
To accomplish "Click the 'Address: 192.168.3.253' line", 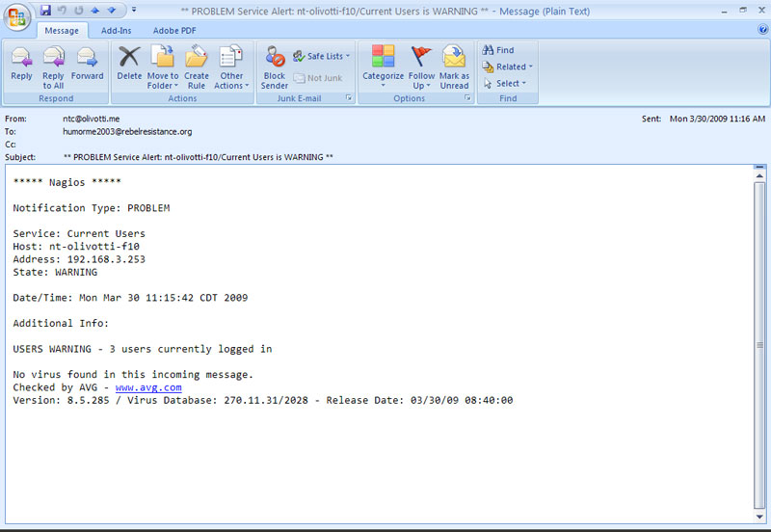I will [79, 259].
